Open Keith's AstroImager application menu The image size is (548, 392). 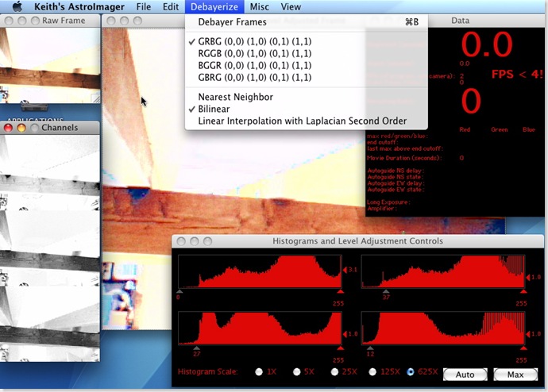pyautogui.click(x=79, y=6)
